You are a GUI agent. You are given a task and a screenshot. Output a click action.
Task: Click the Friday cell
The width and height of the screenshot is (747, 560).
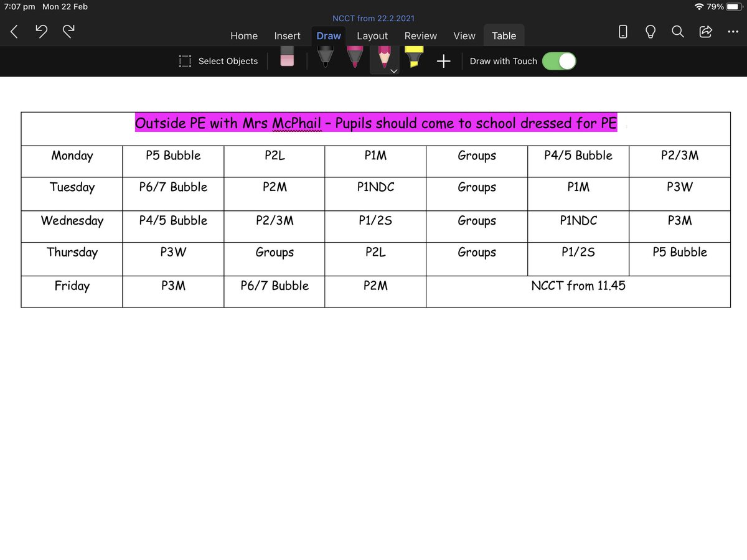(x=72, y=291)
